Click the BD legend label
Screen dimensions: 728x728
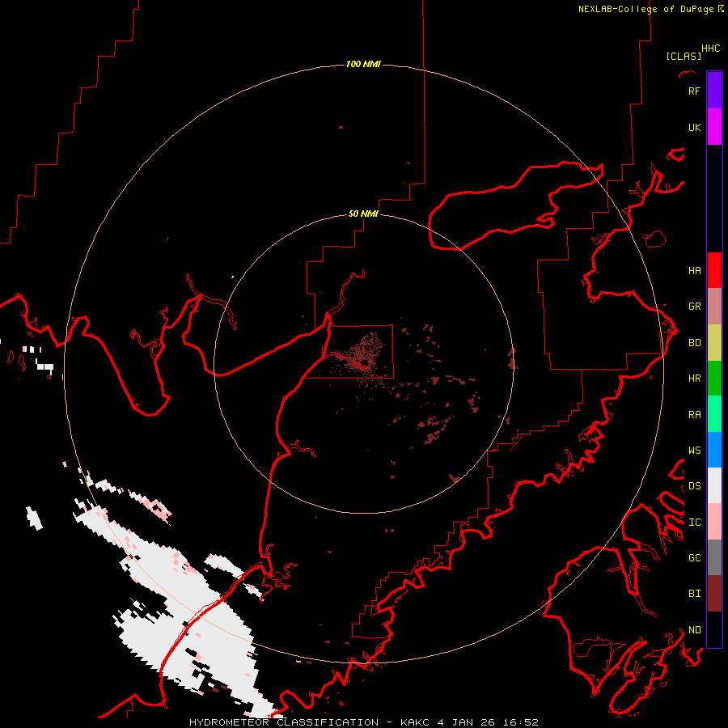pyautogui.click(x=694, y=343)
